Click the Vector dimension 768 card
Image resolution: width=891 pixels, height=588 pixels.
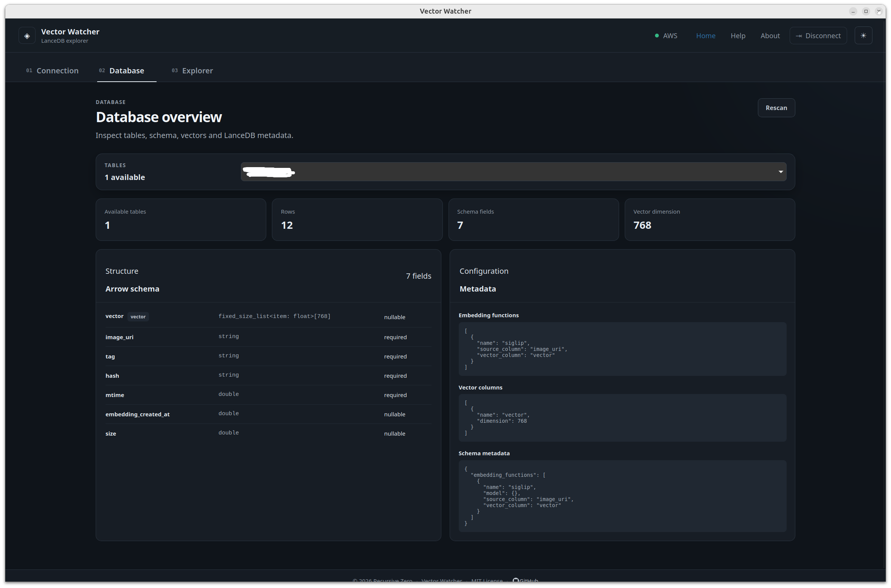(x=709, y=220)
